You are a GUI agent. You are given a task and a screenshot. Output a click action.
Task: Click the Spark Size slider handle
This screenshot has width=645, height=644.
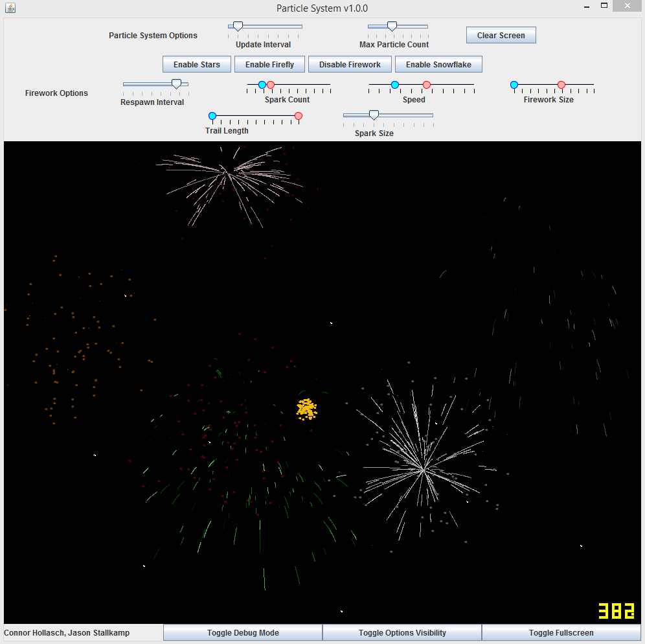coord(373,113)
